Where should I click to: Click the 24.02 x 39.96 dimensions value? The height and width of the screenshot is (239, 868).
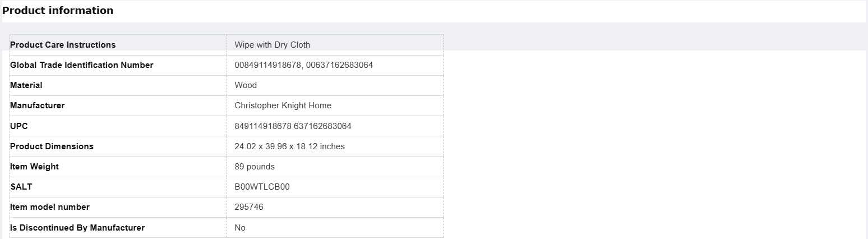point(290,146)
